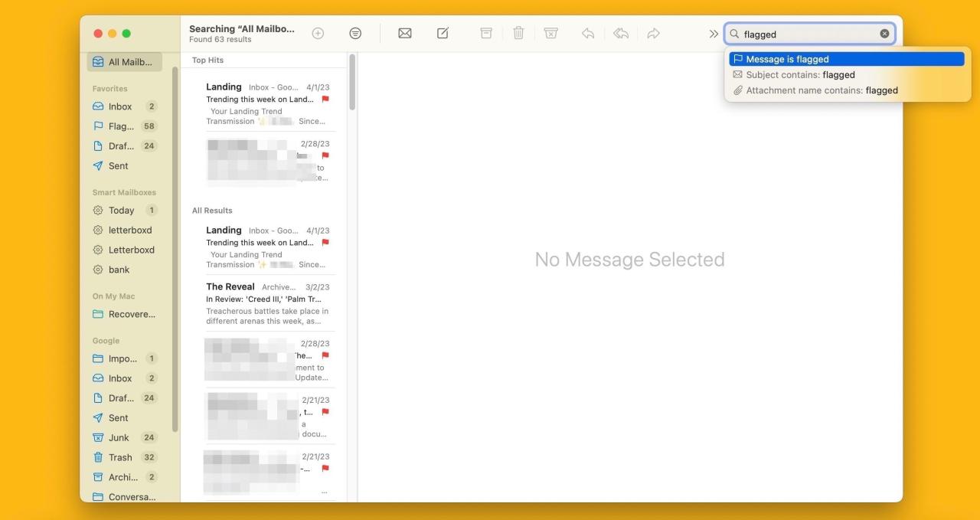Open Favorites Drafts mailbox
980x520 pixels.
[124, 146]
